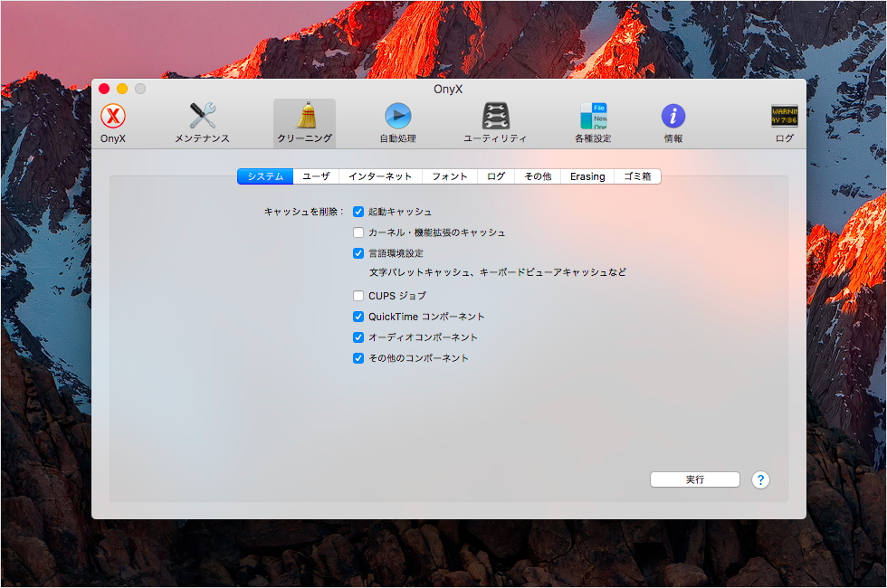
Task: Open the メンテナンス tools icon
Action: point(202,116)
